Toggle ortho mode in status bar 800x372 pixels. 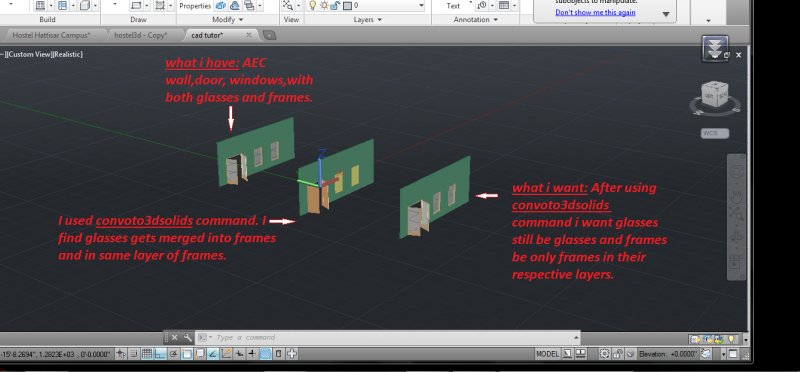[x=160, y=354]
